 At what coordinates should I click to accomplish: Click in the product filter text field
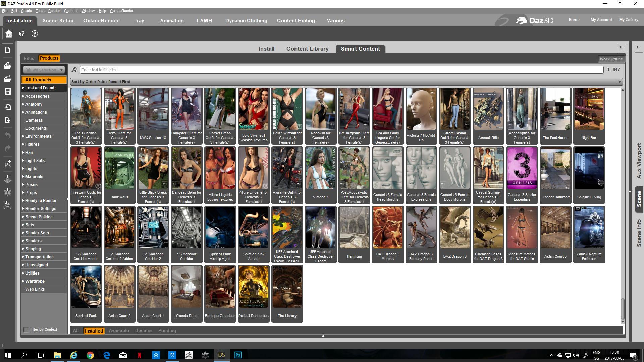(x=341, y=70)
